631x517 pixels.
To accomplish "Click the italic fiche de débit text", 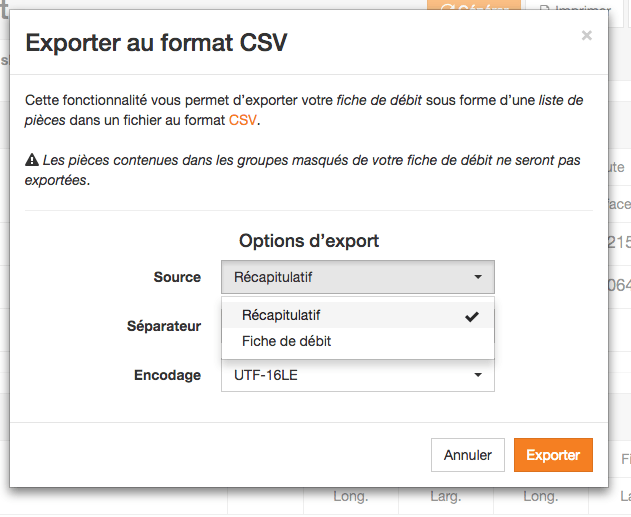I will [x=379, y=100].
